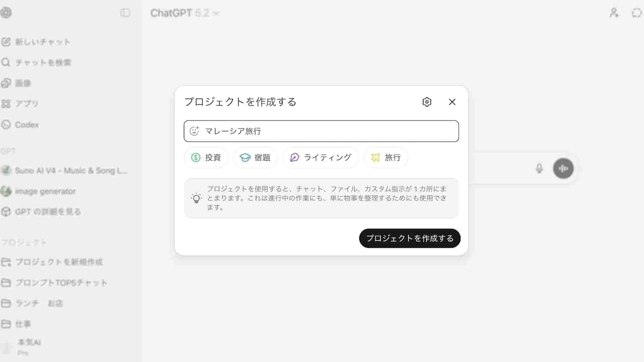Close the create project dialog
Viewport: 644px width, 362px height.
click(452, 102)
